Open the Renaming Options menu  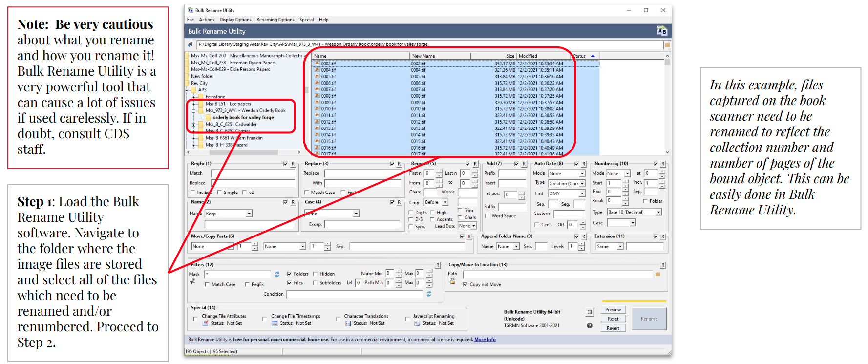[x=275, y=20]
